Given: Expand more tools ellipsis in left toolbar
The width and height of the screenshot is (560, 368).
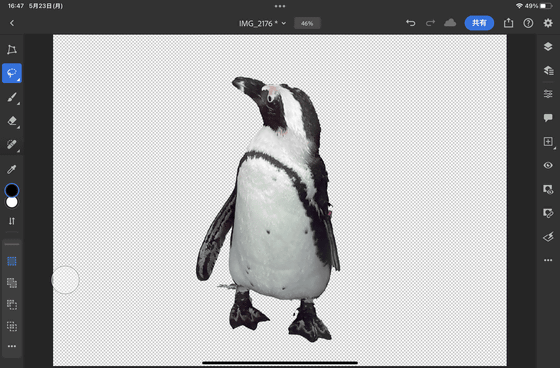Looking at the screenshot, I should point(12,346).
